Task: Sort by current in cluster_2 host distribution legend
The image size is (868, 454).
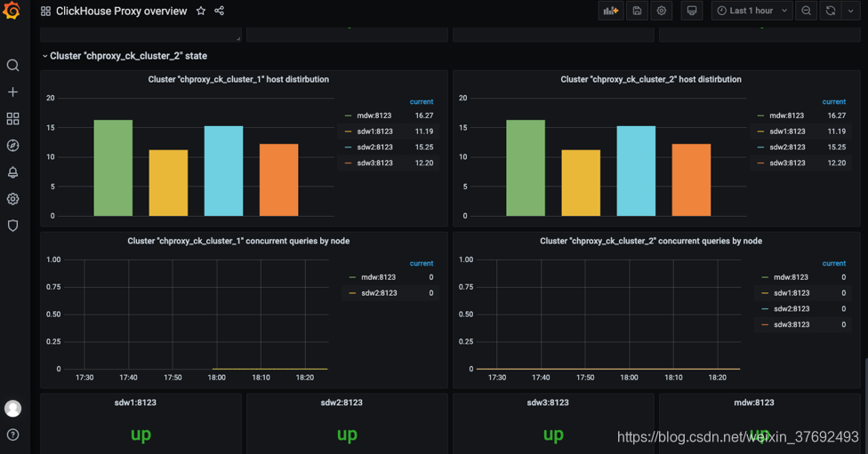Action: [x=833, y=102]
